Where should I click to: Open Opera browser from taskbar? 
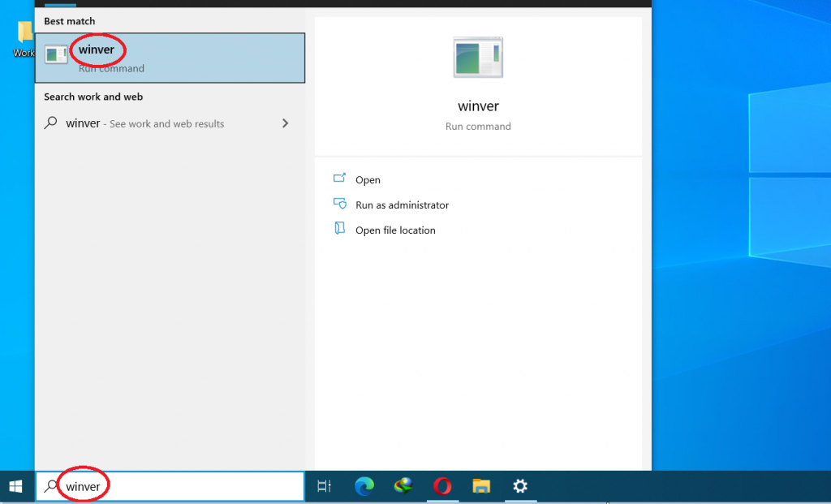pyautogui.click(x=442, y=486)
